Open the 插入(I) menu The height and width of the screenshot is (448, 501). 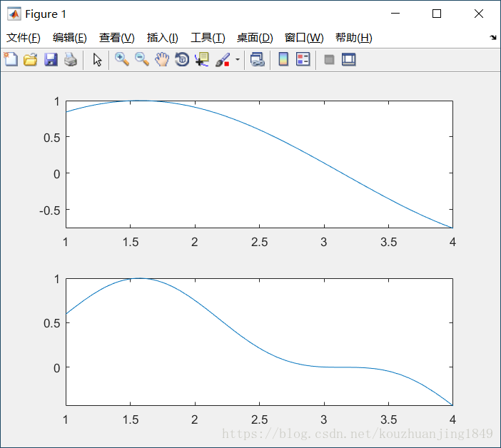162,38
